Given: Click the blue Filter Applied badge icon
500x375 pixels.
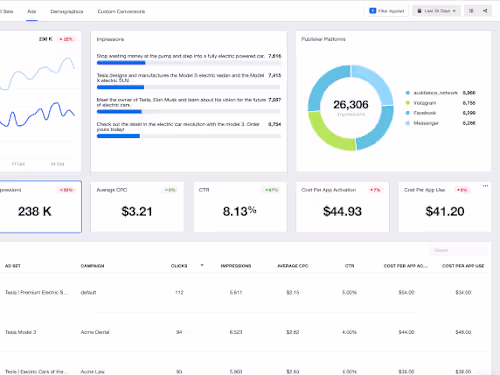Looking at the screenshot, I should 373,11.
